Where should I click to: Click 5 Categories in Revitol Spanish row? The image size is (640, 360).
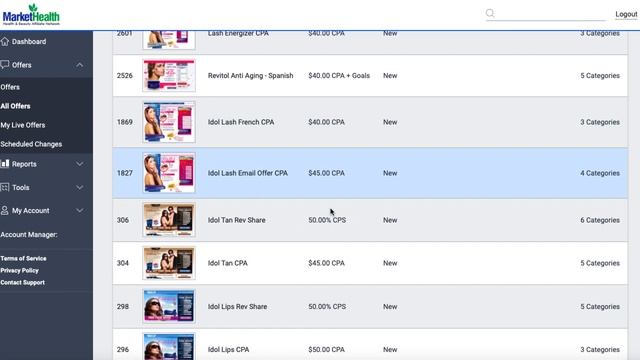tap(600, 76)
